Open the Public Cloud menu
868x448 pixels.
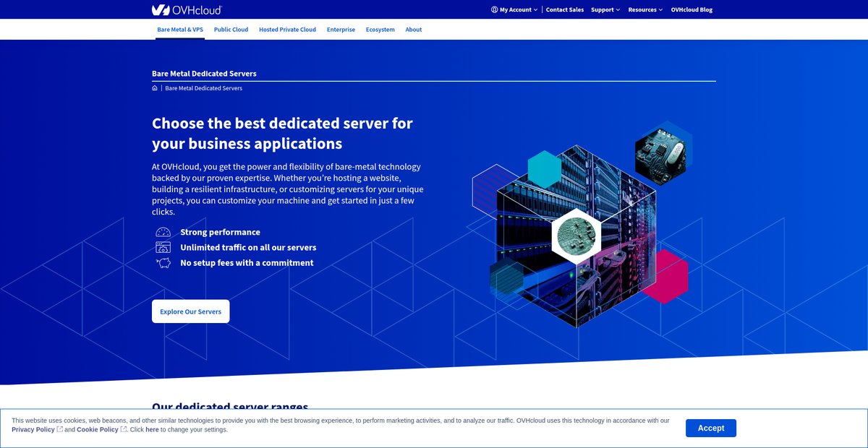231,30
